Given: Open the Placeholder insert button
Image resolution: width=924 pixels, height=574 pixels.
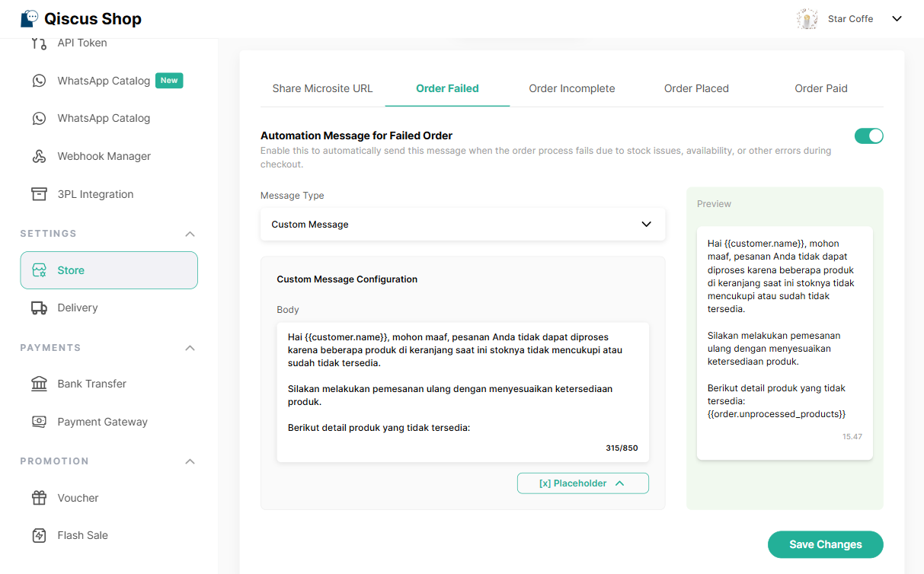Looking at the screenshot, I should point(583,483).
